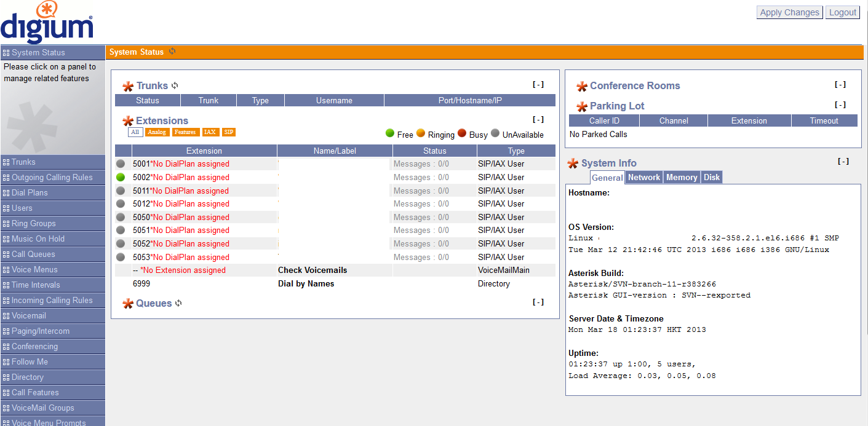The image size is (868, 426).
Task: Click the asterisk icon beside Trunks panel title
Action: [128, 87]
